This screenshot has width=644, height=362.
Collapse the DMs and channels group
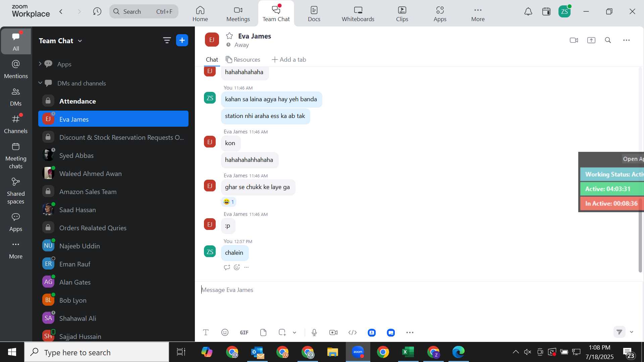click(x=40, y=83)
